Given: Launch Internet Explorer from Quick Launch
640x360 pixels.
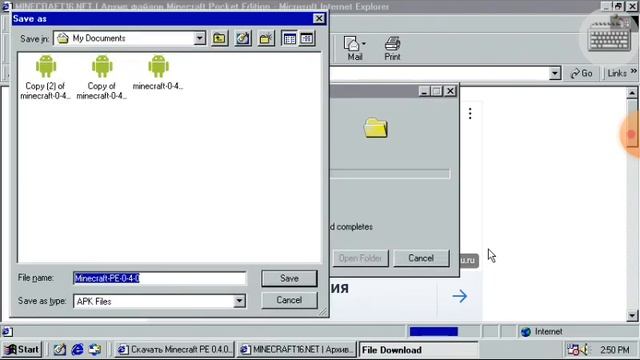Looking at the screenshot, I should [x=77, y=349].
